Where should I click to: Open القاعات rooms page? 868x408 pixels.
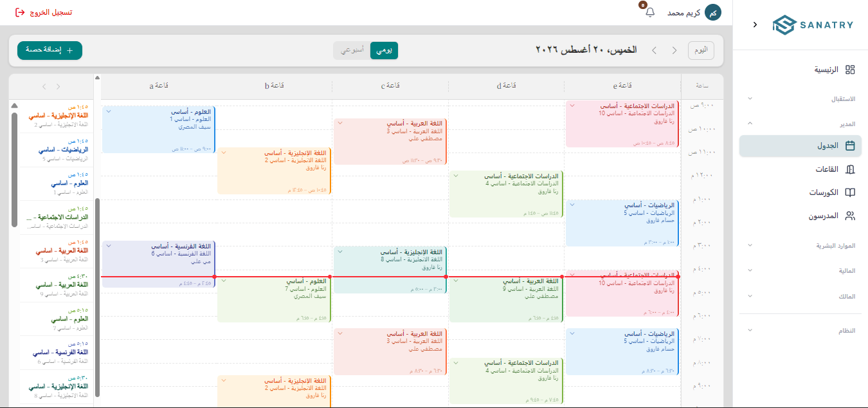pos(800,169)
